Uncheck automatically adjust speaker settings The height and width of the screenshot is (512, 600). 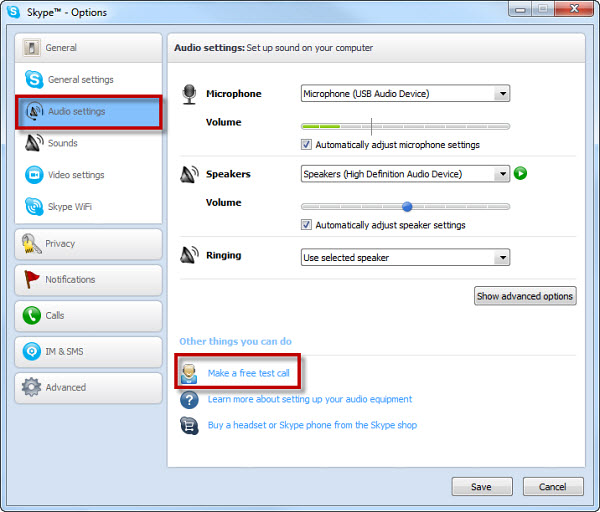[x=307, y=225]
